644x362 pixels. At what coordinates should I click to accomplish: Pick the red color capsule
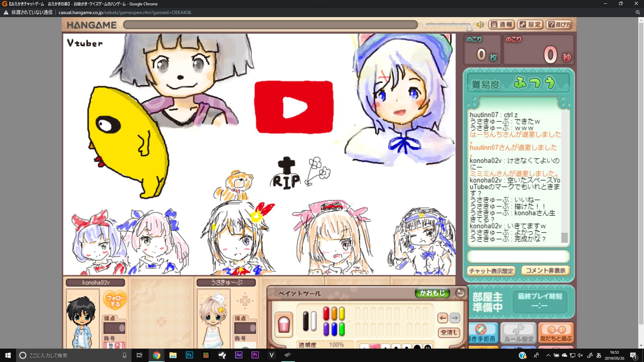(x=326, y=314)
